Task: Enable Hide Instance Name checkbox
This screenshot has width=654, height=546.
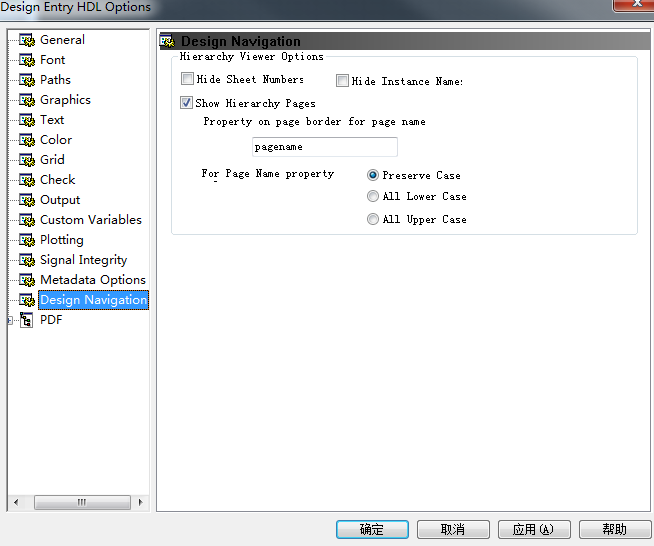Action: click(342, 81)
